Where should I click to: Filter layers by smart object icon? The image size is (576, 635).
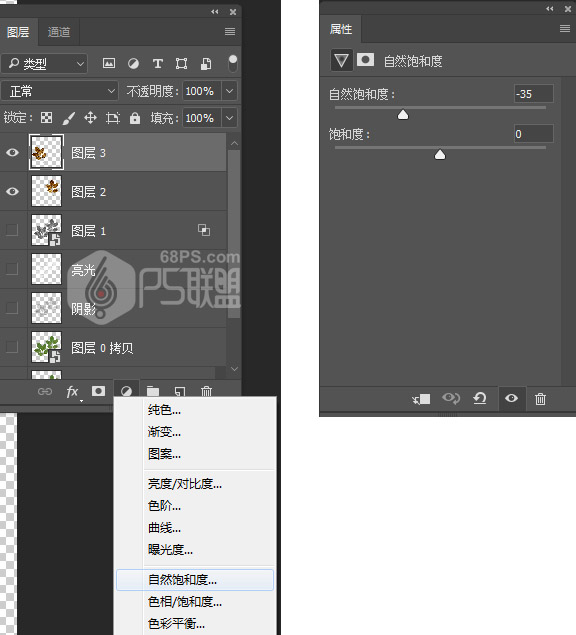point(206,64)
